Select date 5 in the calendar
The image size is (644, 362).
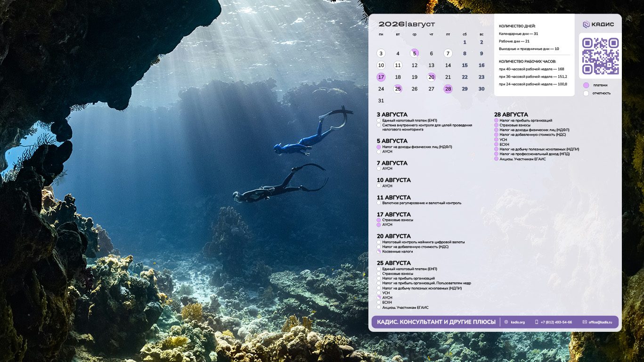coord(415,53)
